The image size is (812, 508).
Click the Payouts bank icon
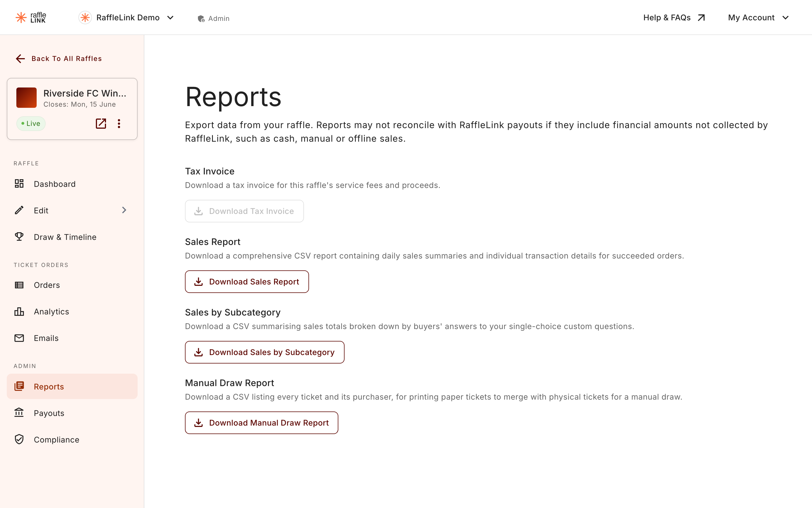(x=19, y=413)
